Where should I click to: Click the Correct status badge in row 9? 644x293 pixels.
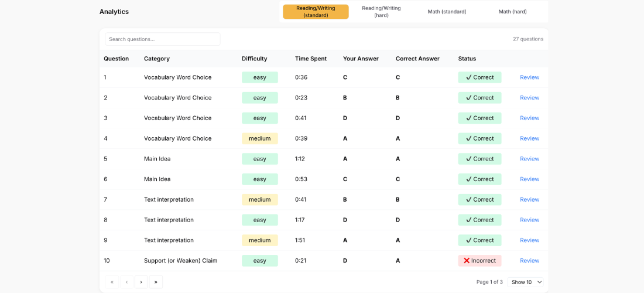pos(479,240)
